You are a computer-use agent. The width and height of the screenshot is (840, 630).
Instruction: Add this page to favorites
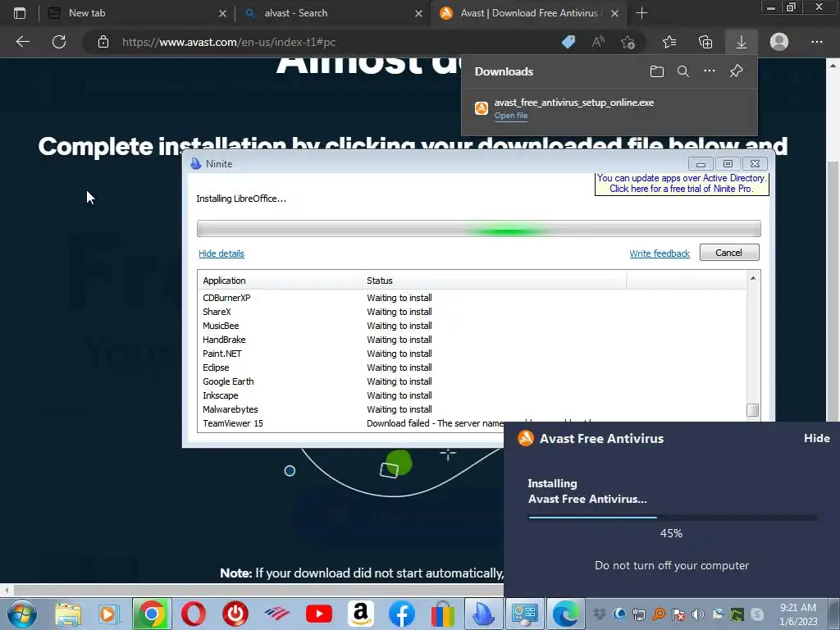pos(628,42)
